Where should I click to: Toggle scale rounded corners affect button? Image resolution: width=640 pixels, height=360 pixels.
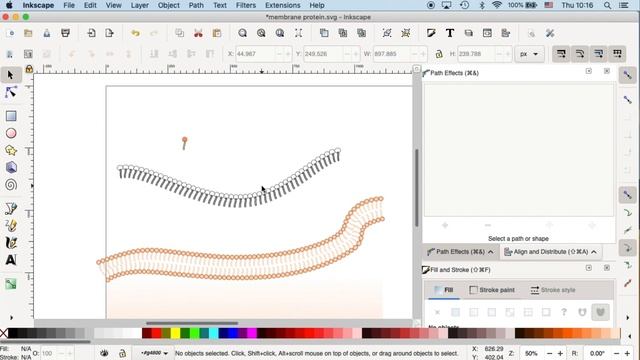[580, 54]
